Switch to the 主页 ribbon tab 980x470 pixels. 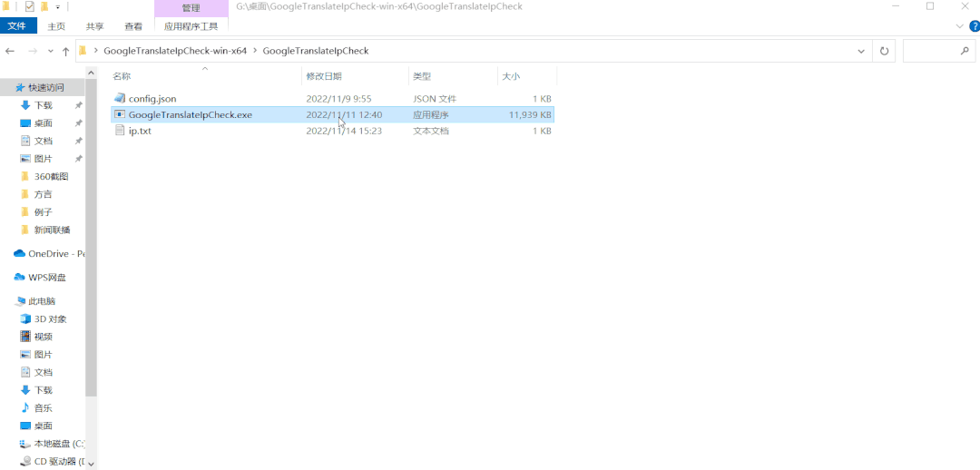click(56, 26)
